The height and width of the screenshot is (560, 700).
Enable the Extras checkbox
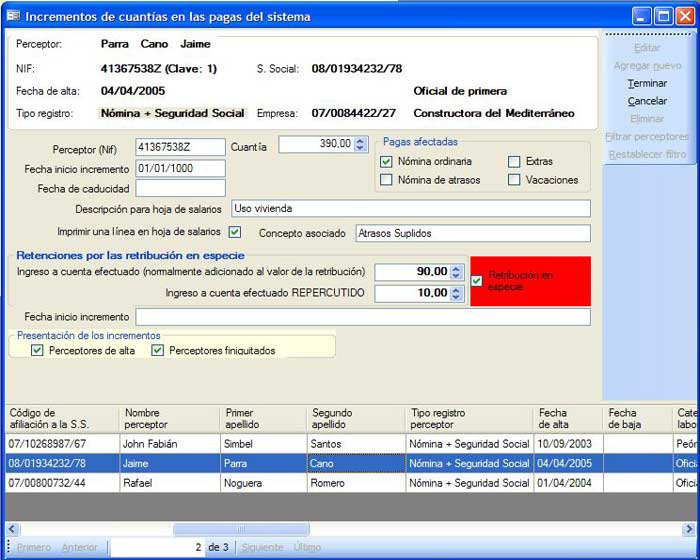click(514, 161)
